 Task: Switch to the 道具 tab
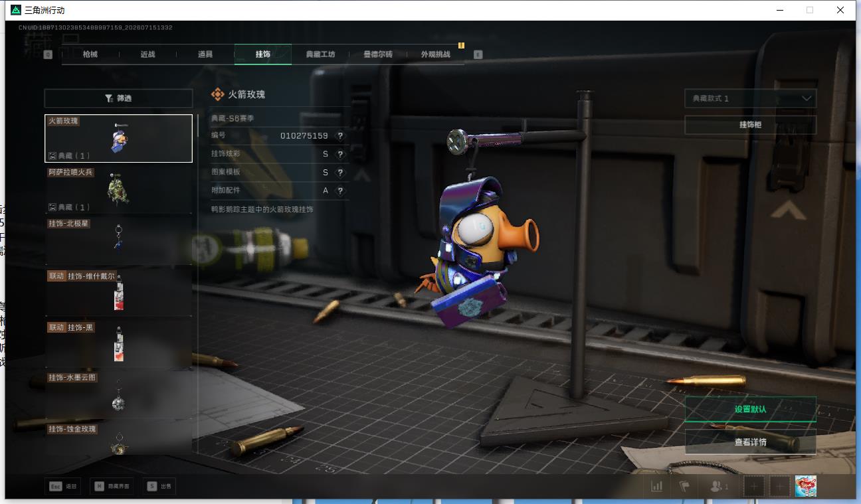point(205,54)
